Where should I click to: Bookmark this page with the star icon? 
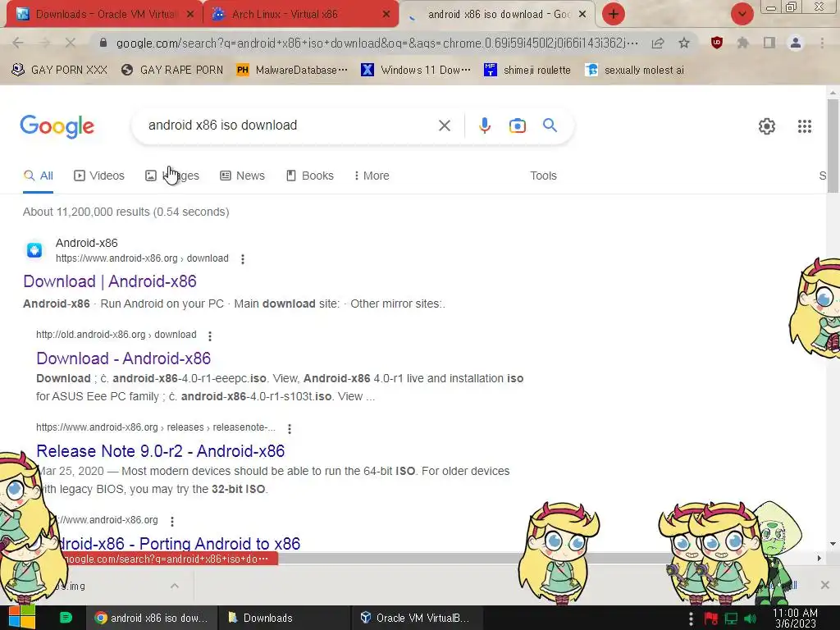(x=684, y=43)
